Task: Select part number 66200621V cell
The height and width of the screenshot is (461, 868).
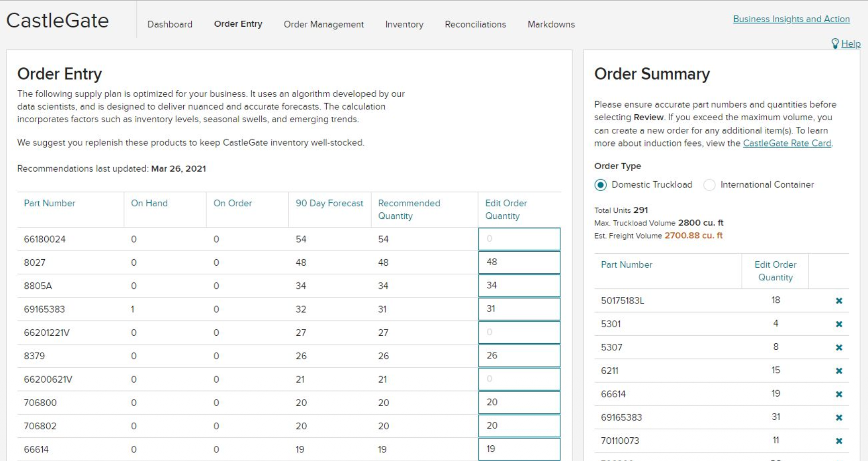Action: tap(48, 379)
